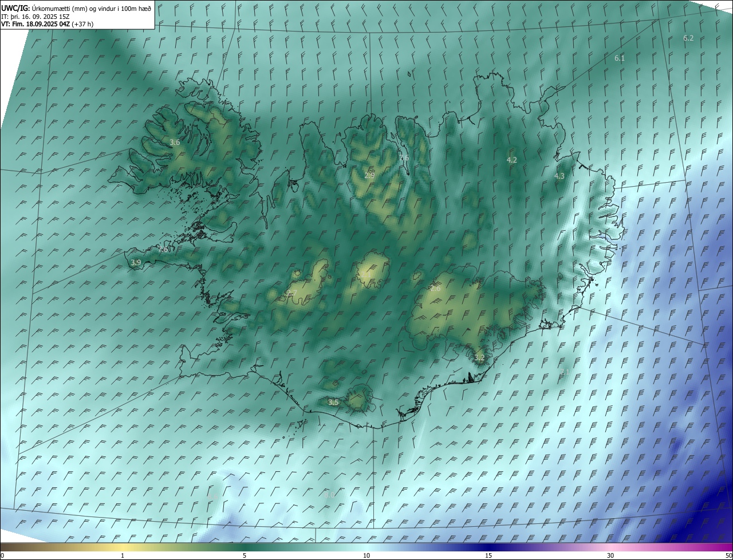Click the 30 tick on the color scale
733x560 pixels.
(x=610, y=555)
